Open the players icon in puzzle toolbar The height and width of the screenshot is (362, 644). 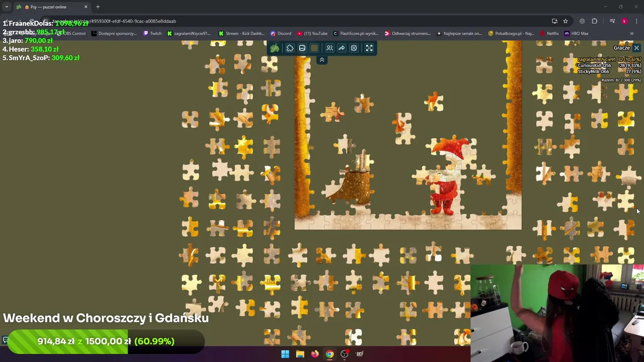[x=330, y=48]
